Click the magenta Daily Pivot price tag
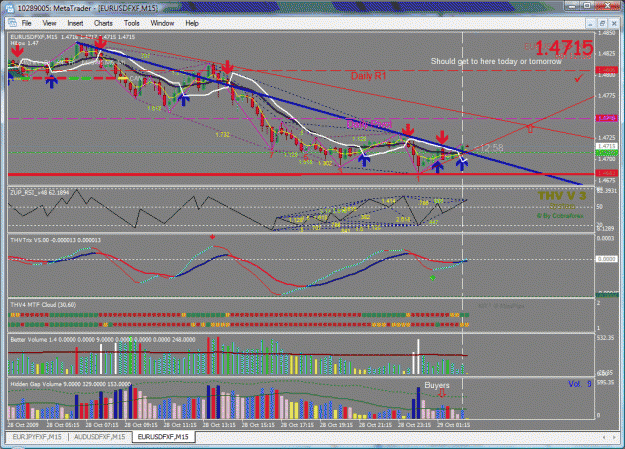 607,118
